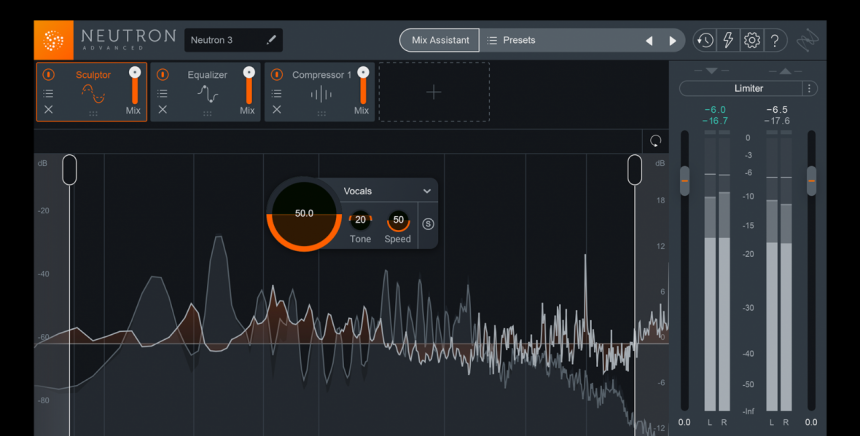Screen dimensions: 860x436
Task: Select the Sculptor module tab
Action: (92, 92)
